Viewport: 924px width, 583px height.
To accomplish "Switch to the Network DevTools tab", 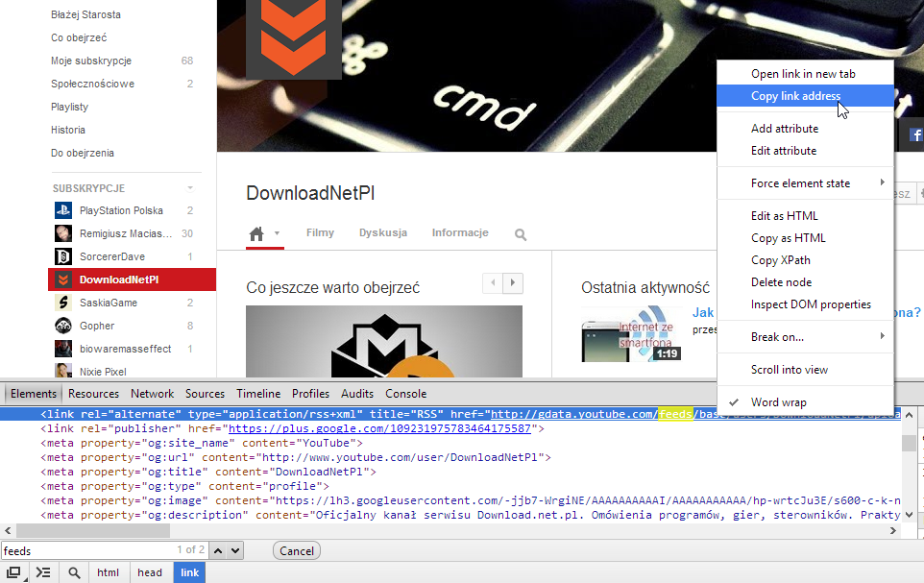I will click(x=152, y=393).
